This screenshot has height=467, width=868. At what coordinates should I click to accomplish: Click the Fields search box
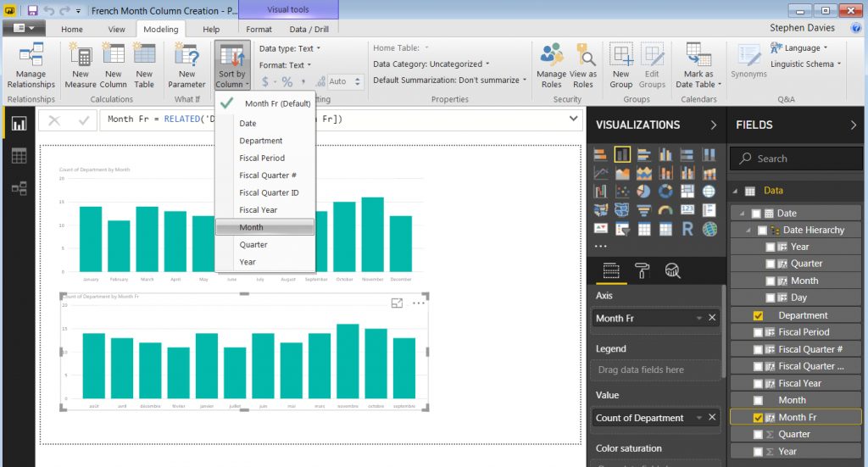(797, 158)
